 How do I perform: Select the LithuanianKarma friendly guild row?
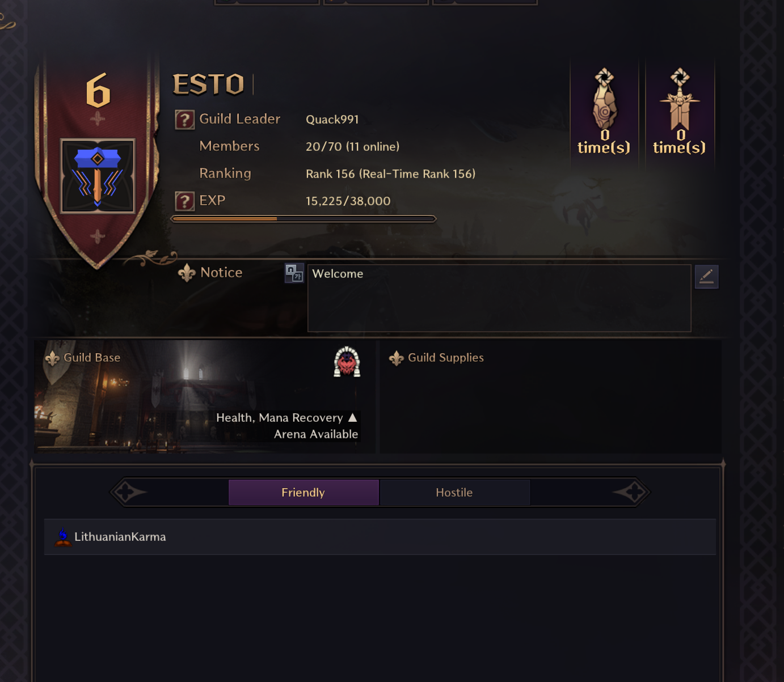(x=380, y=537)
